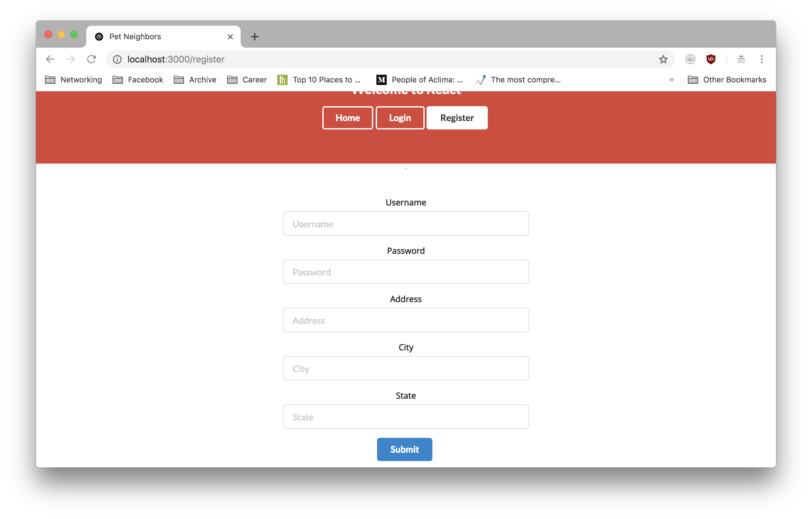Open the Networking bookmarks folder
Image resolution: width=812 pixels, height=519 pixels.
74,80
